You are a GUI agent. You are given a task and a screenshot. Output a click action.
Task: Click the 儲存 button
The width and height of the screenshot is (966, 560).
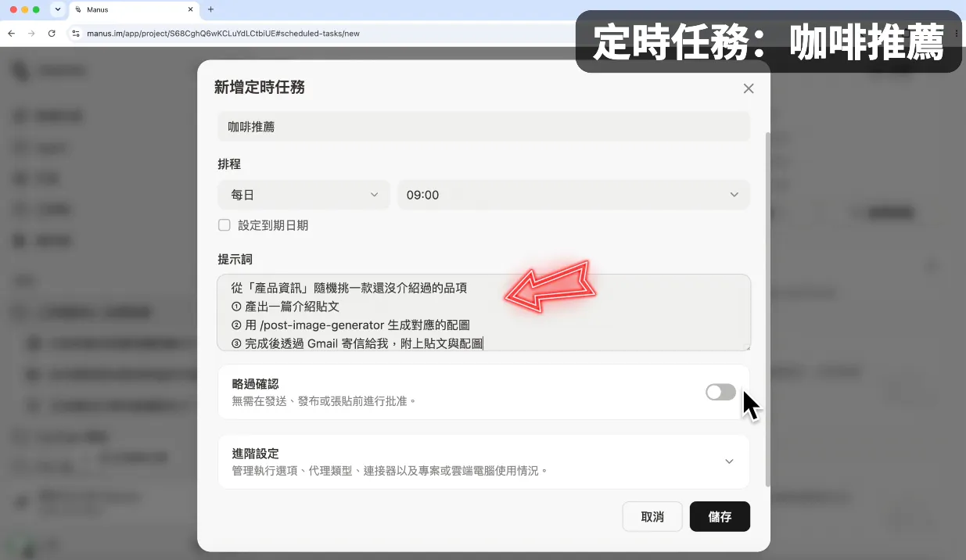click(x=720, y=516)
